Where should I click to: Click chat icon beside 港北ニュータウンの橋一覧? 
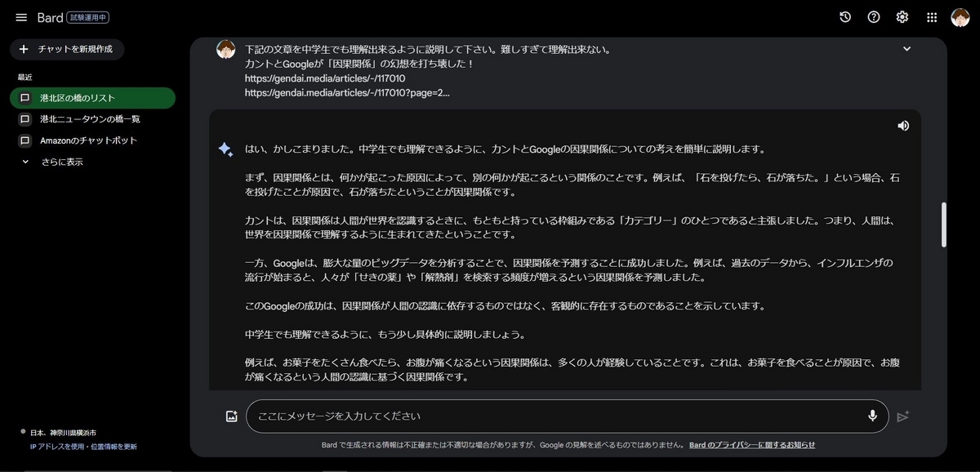(x=24, y=119)
